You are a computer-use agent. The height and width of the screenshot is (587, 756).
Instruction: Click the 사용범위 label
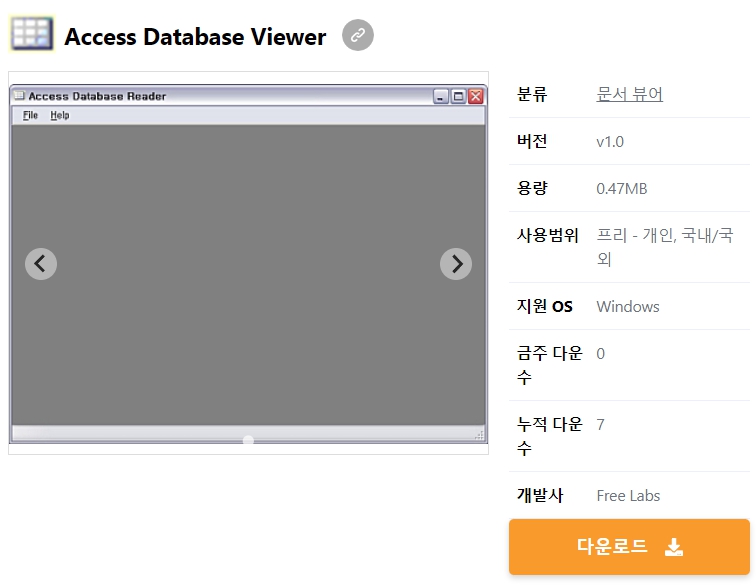click(x=548, y=235)
